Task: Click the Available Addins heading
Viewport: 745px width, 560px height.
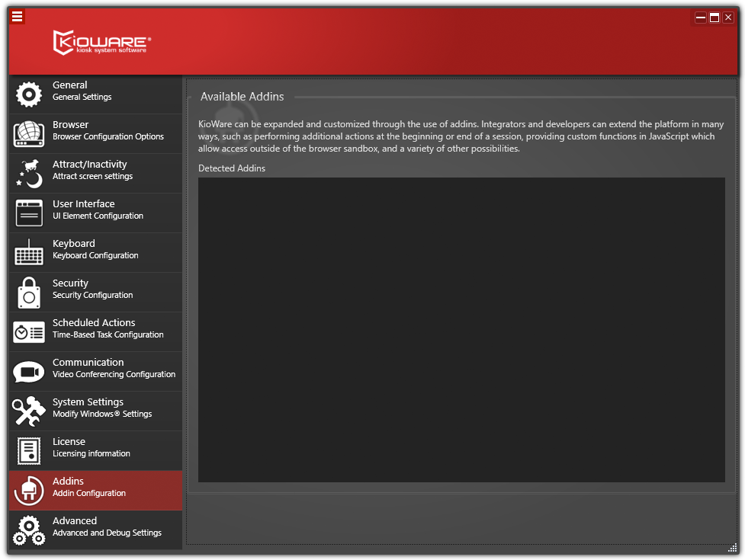Action: (x=242, y=96)
